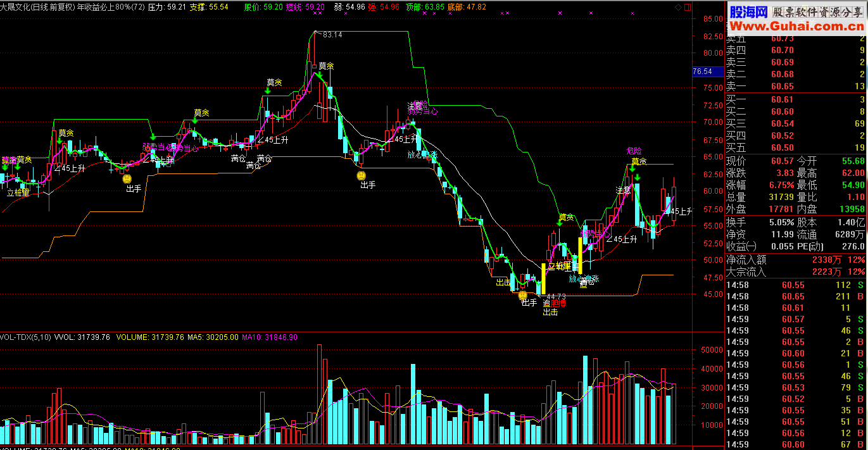Viewport: 868px width, 450px height.
Task: Click the 卖四 ask row at 60.70
Action: pos(796,51)
